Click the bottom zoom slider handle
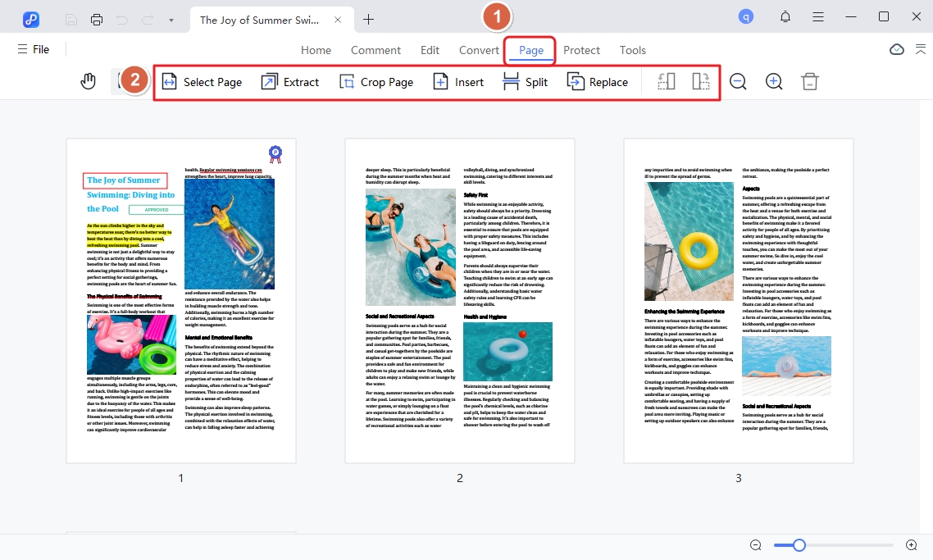Viewport: 933px width, 560px height. coord(799,545)
